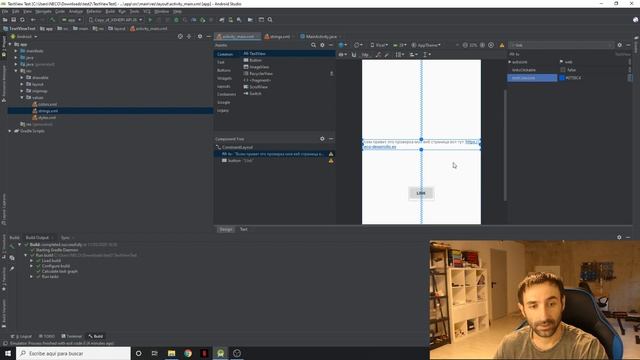640x360 pixels.
Task: Select RecyclerView in the Palette list
Action: click(x=258, y=73)
